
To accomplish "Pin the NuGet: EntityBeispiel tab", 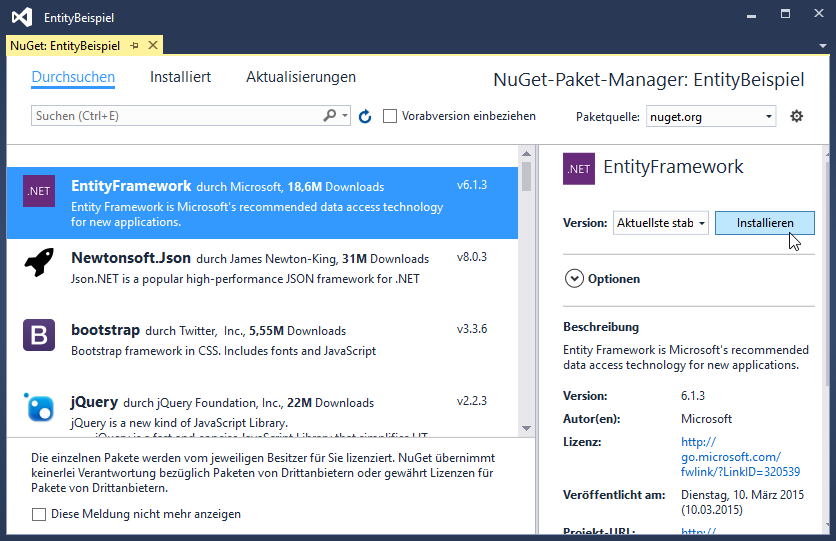I will [x=134, y=46].
